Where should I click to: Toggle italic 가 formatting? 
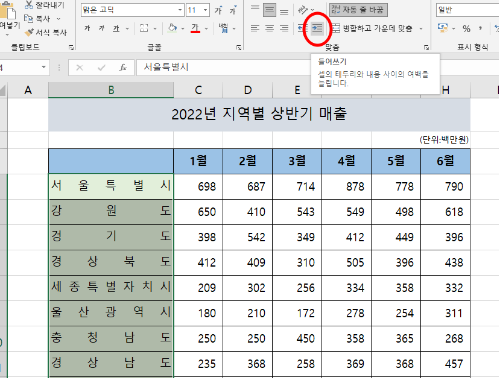pyautogui.click(x=102, y=29)
